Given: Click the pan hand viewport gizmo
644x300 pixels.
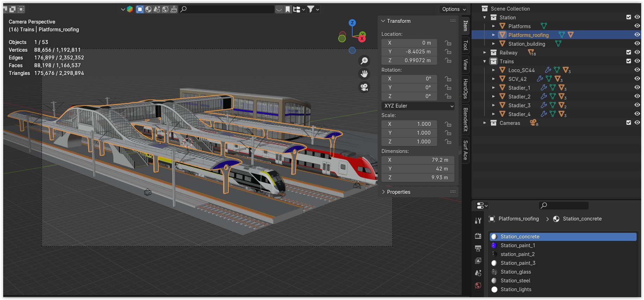Looking at the screenshot, I should click(x=364, y=74).
